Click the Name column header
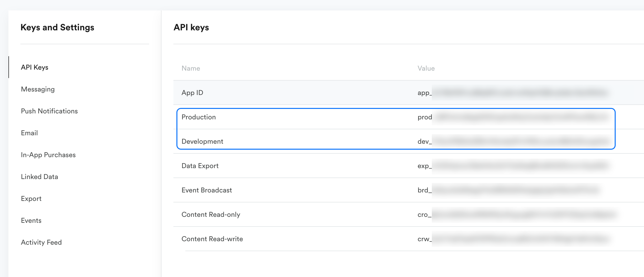The height and width of the screenshot is (277, 644). [x=191, y=68]
